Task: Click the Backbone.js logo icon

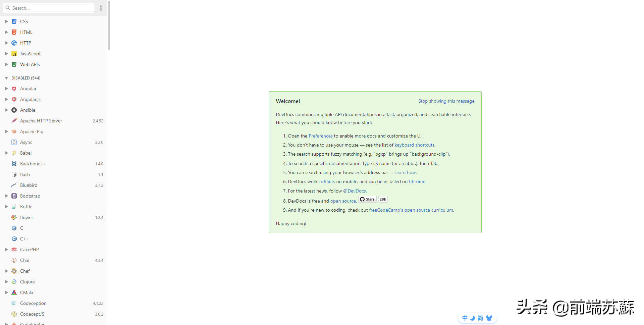Action: (x=14, y=164)
